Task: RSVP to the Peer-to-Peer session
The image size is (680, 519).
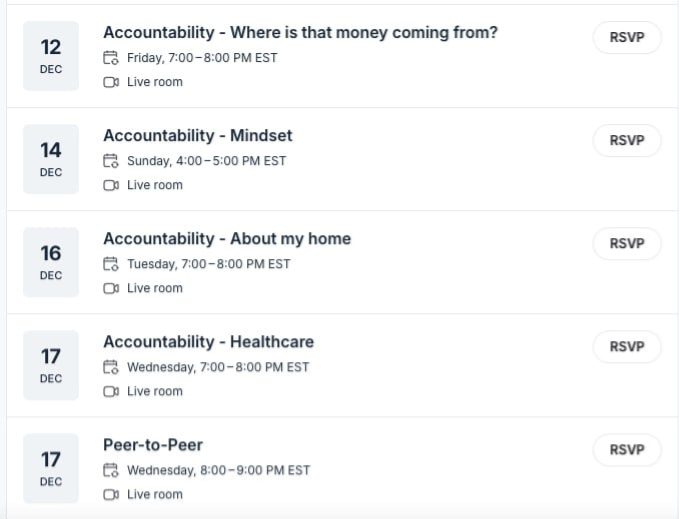Action: click(x=627, y=450)
